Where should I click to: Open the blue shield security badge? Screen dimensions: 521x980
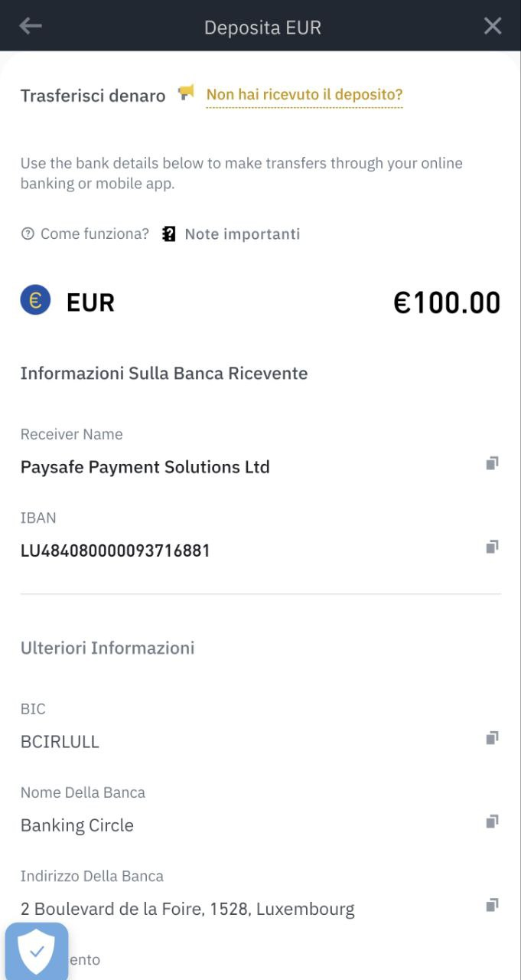pyautogui.click(x=36, y=951)
